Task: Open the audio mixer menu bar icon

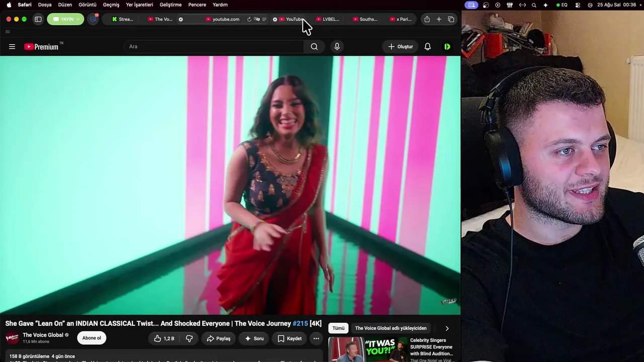Action: coord(510,5)
